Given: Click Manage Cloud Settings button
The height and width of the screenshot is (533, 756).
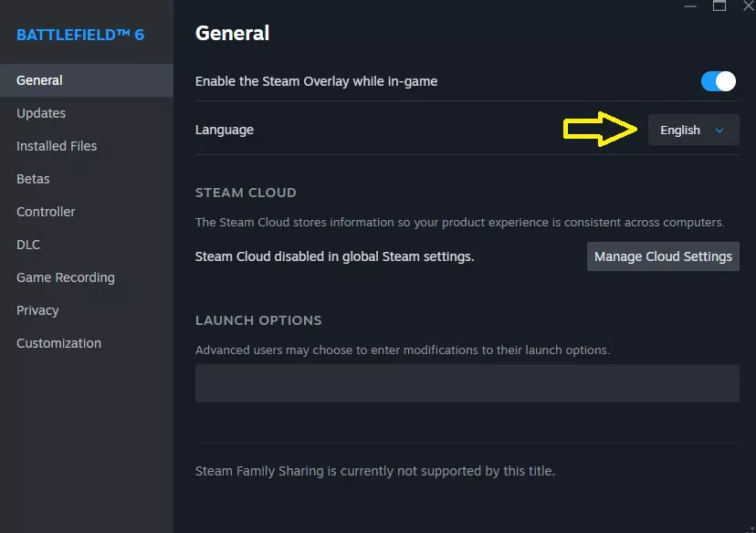Looking at the screenshot, I should 663,256.
